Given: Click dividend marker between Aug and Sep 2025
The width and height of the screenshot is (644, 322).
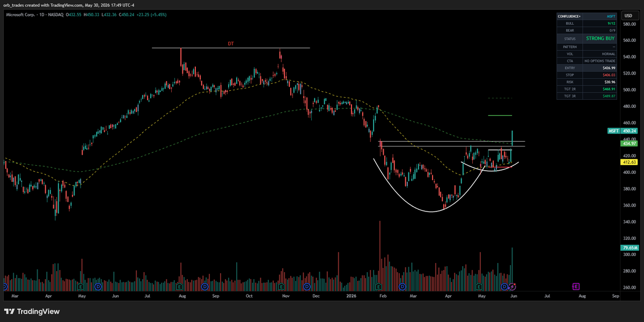Looking at the screenshot, I should 204,286.
